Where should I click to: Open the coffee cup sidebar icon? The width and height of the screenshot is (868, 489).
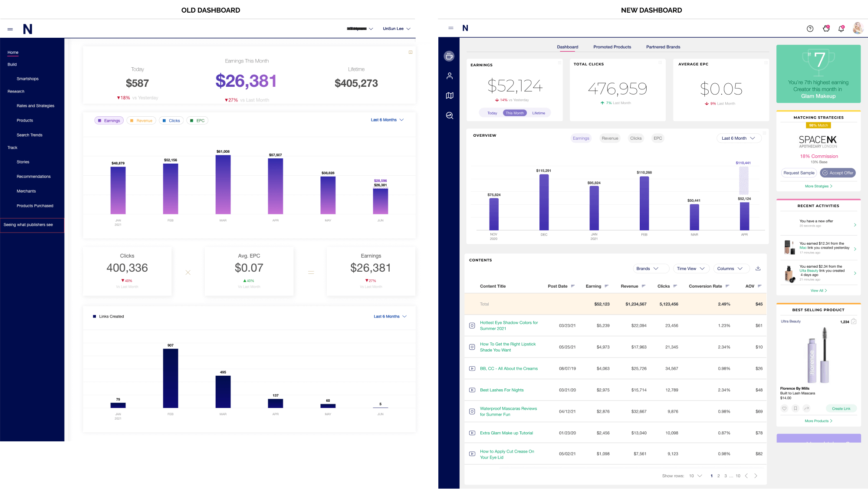pyautogui.click(x=449, y=56)
